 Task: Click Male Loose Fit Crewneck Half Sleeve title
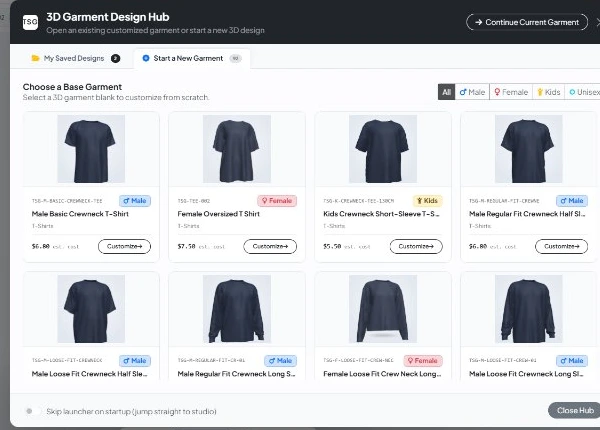(x=90, y=374)
